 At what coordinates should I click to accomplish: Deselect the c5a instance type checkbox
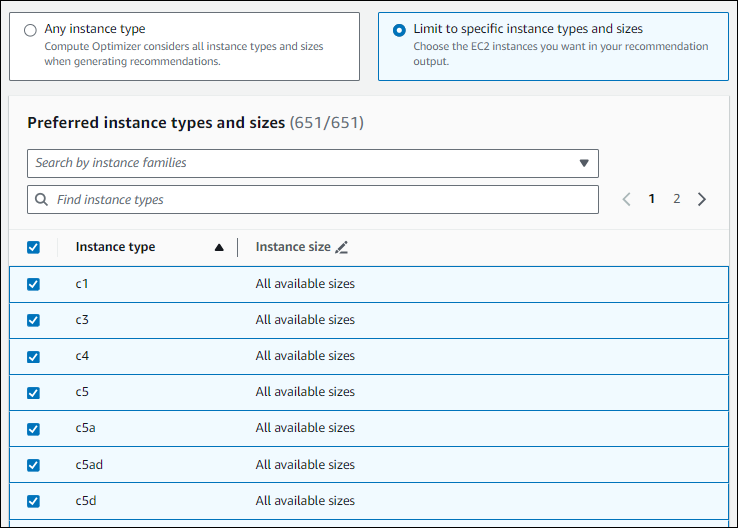coord(33,429)
